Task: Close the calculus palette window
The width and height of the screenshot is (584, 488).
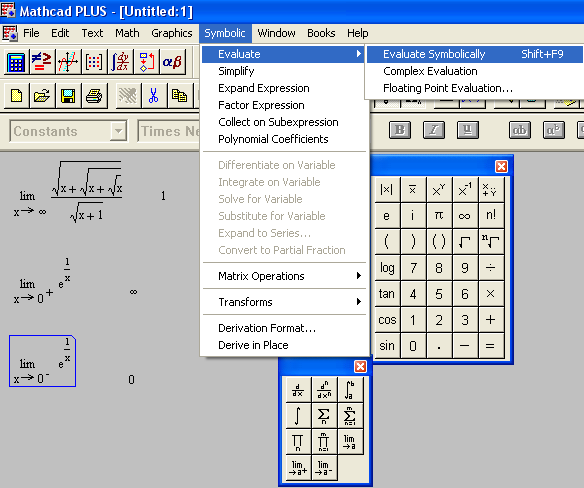Action: point(360,367)
